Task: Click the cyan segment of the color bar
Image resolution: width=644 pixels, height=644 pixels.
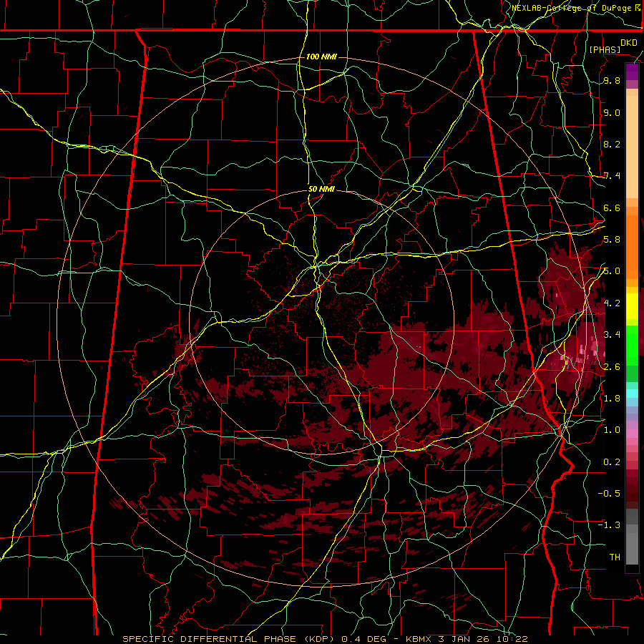Action: [632, 394]
